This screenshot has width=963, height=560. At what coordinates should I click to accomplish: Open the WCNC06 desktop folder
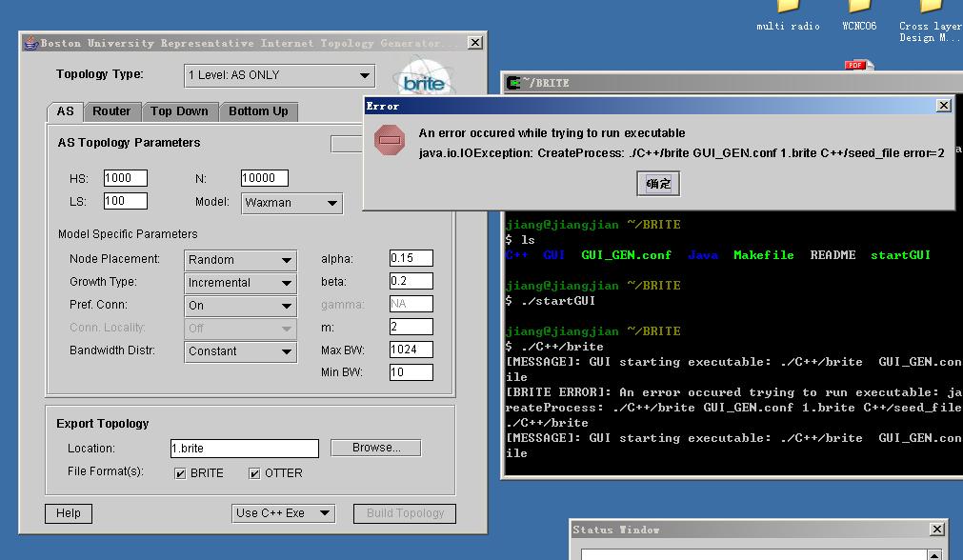(859, 15)
